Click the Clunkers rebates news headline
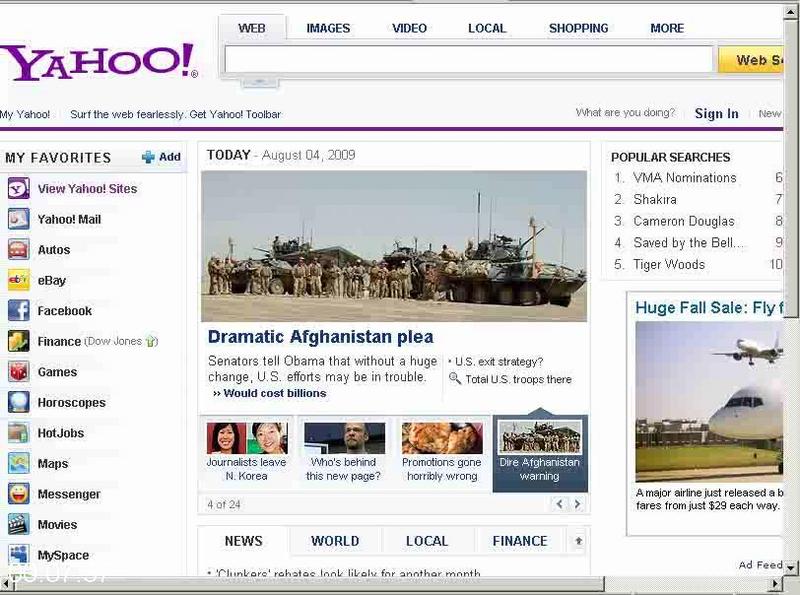The width and height of the screenshot is (800, 595). point(347,573)
